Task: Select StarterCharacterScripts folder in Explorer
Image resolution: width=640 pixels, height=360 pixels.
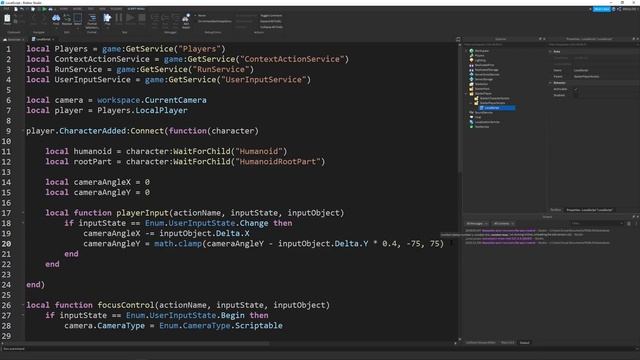Action: 494,98
